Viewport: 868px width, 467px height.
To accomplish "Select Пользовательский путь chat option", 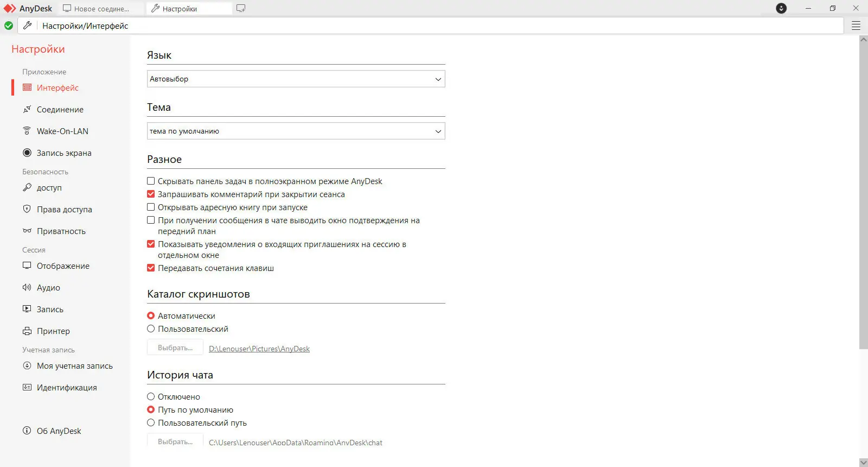I will tap(151, 422).
